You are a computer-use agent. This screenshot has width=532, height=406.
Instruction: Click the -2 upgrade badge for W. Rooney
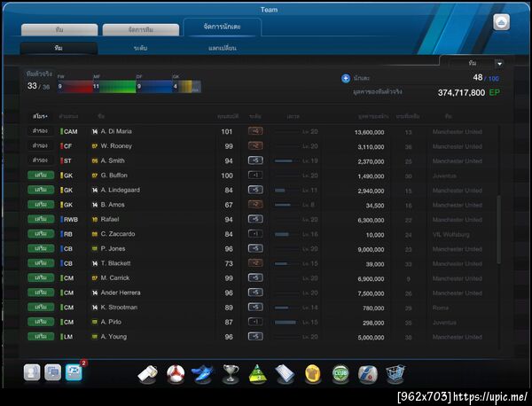(255, 146)
